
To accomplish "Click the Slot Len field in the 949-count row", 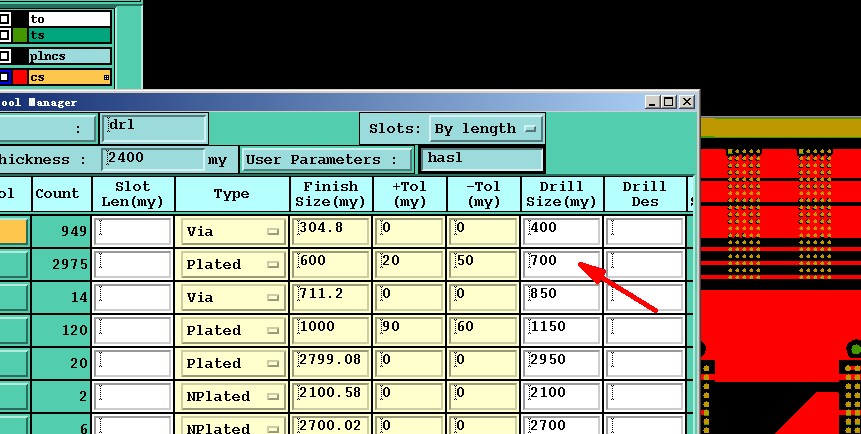I will coord(133,231).
